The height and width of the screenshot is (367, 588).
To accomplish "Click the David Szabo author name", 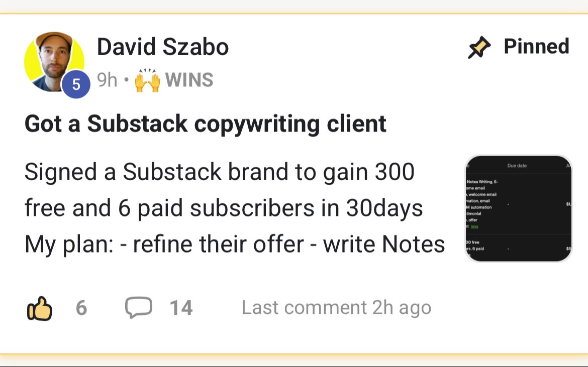I will click(x=162, y=47).
